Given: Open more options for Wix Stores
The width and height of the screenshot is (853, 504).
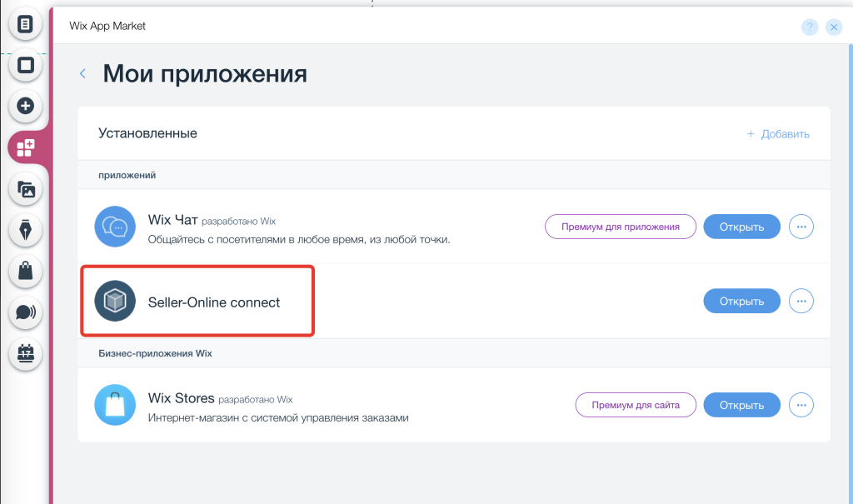Looking at the screenshot, I should 801,405.
